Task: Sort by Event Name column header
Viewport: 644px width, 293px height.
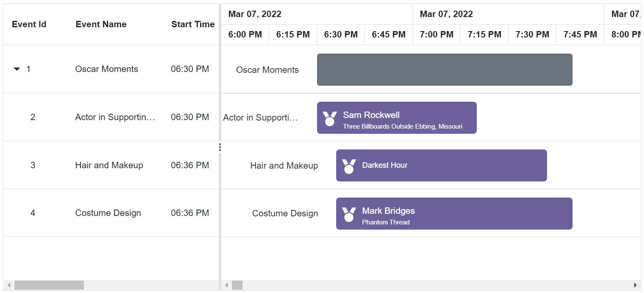Action: coord(101,24)
